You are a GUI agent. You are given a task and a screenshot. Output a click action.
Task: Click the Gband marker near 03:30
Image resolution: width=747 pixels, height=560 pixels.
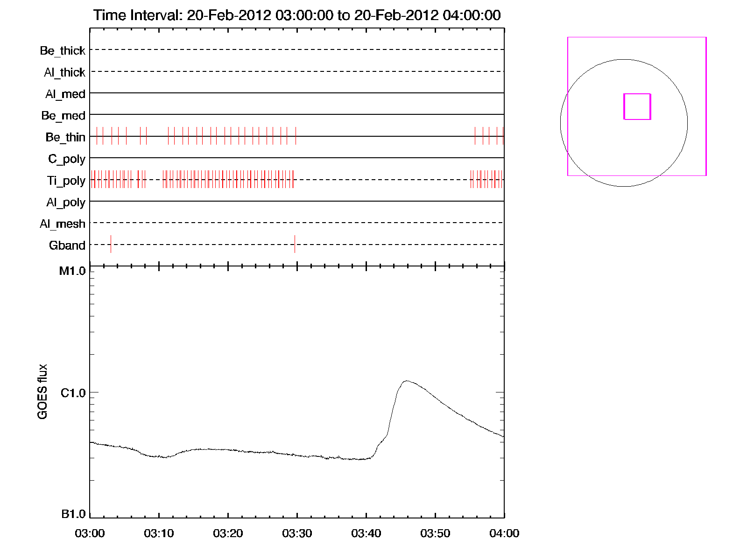295,244
